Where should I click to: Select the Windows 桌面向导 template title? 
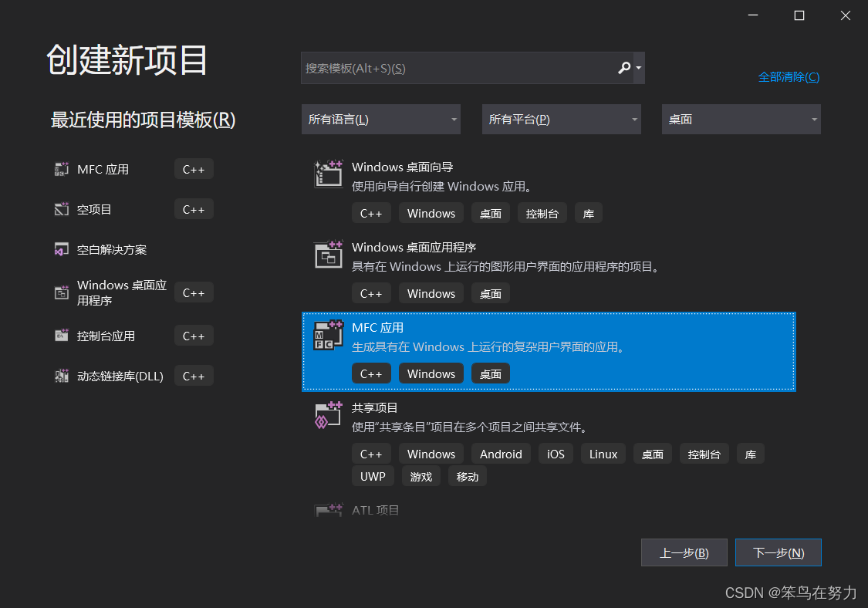403,167
